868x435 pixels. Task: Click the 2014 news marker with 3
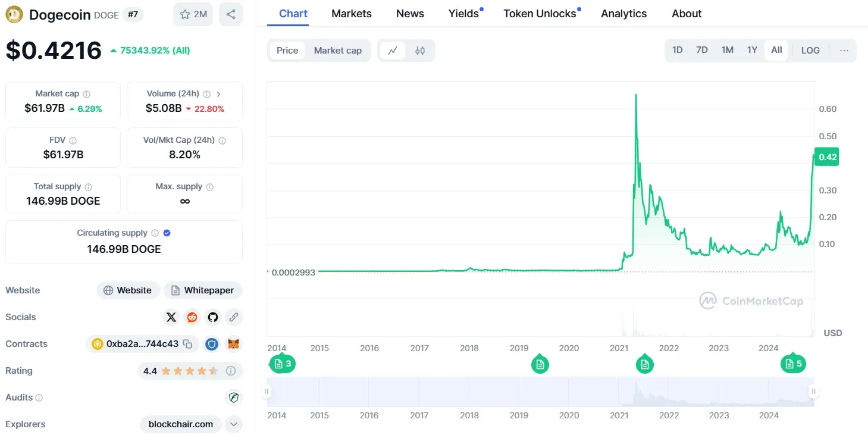[282, 364]
